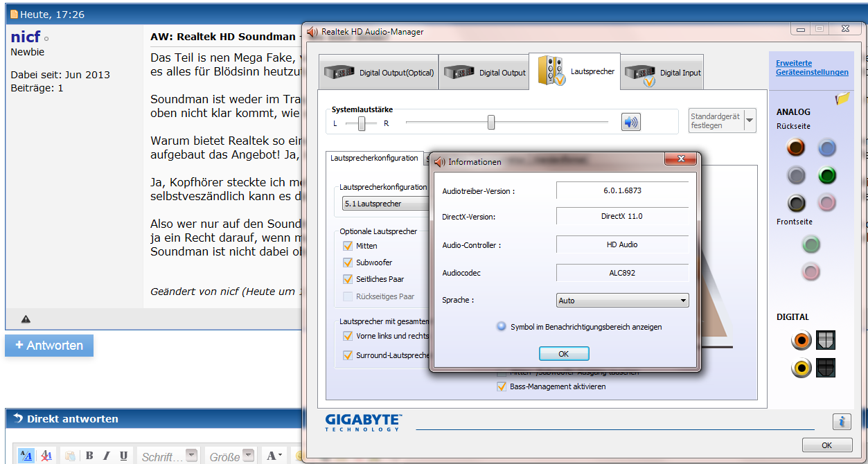Click the upper digital optical connector icon
868x464 pixels.
[x=826, y=340]
